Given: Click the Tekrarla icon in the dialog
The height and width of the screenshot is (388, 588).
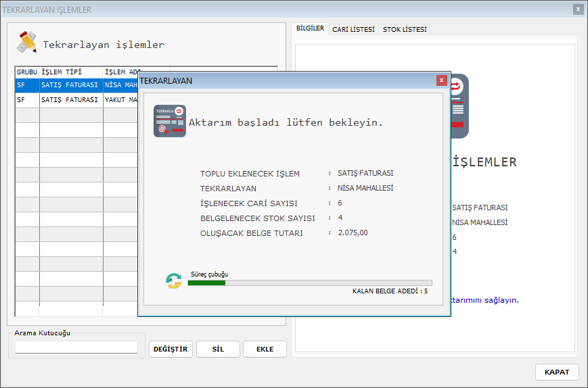Looking at the screenshot, I should [x=170, y=122].
